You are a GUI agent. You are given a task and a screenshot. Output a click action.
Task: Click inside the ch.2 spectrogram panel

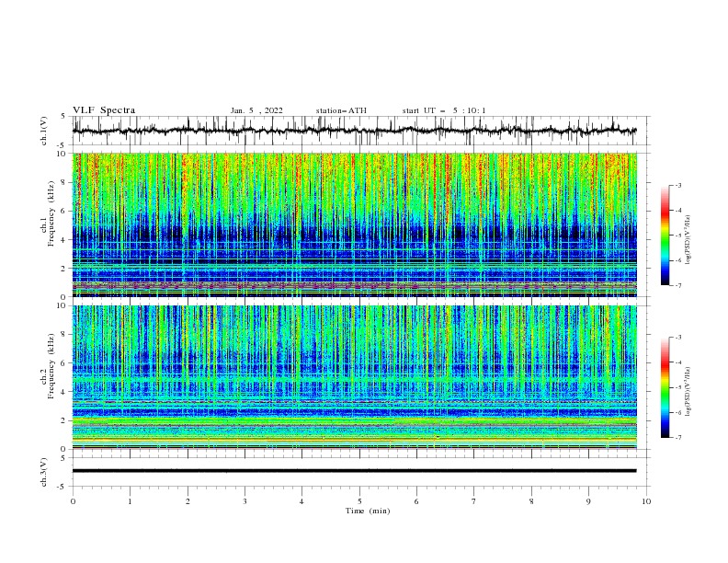(355, 377)
